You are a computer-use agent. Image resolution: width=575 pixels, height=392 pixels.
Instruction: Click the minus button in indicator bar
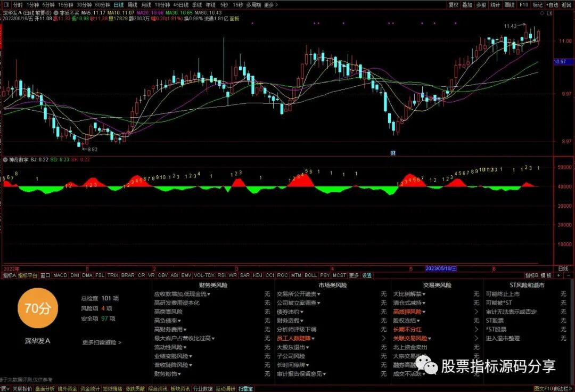[569, 275]
